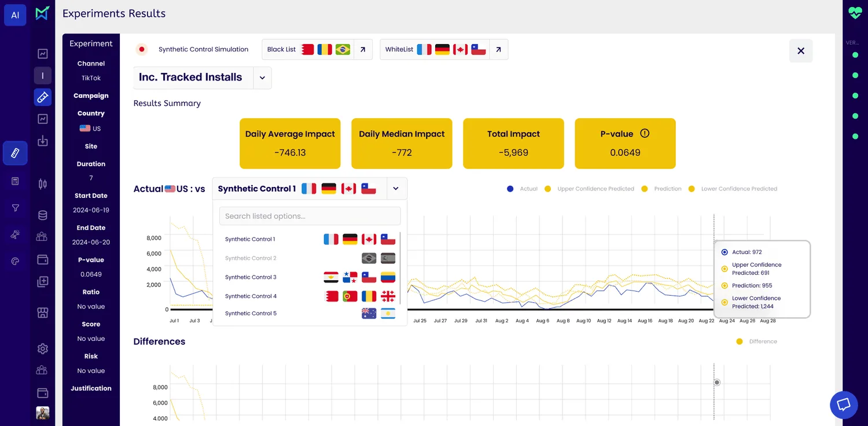Image resolution: width=868 pixels, height=426 pixels.
Task: Choose Synthetic Control 4 option
Action: click(310, 296)
